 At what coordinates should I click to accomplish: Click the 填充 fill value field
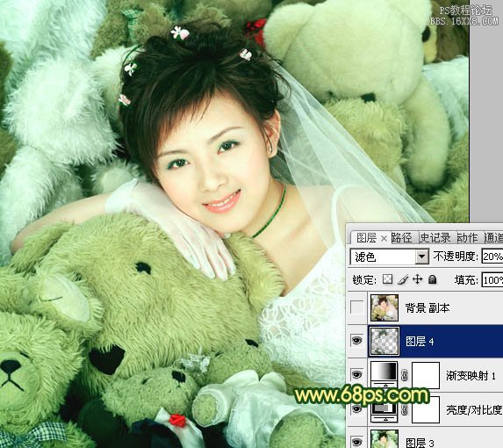coord(492,280)
